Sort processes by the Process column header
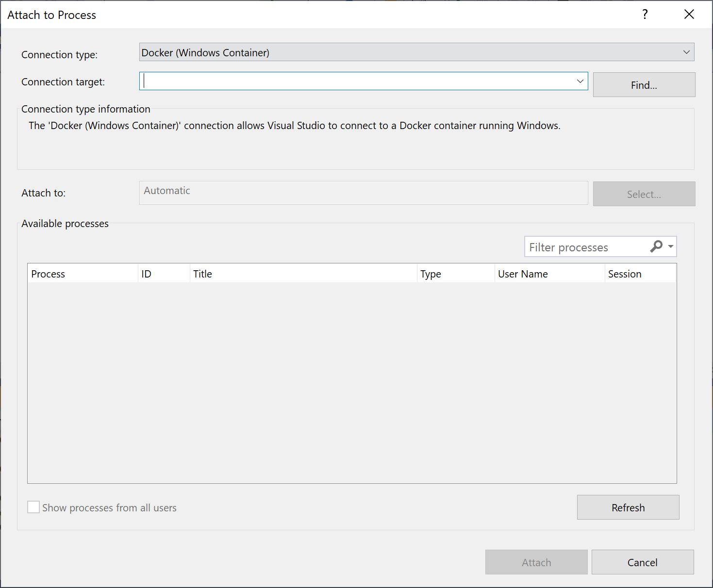 point(82,273)
